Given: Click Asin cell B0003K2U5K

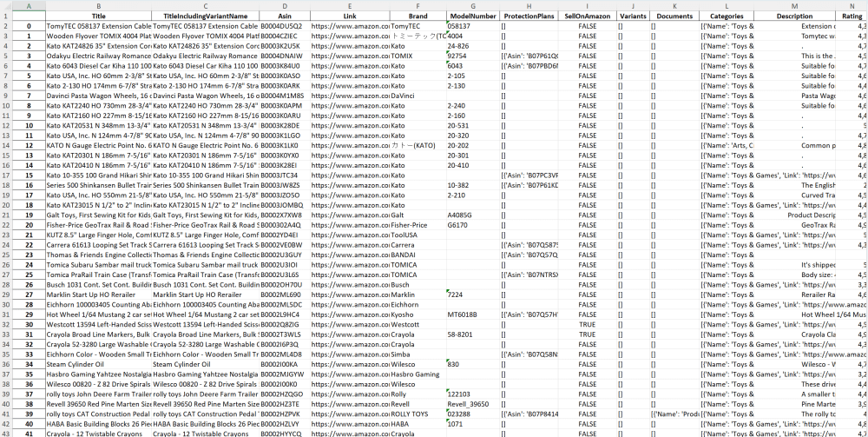Looking at the screenshot, I should tap(285, 46).
